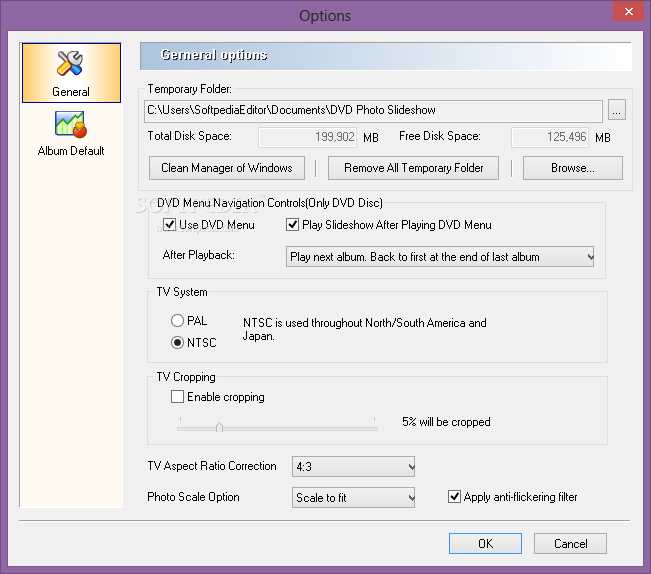Screen dimensions: 651x574
Task: Switch to the Album Default tab label
Action: coord(71,151)
